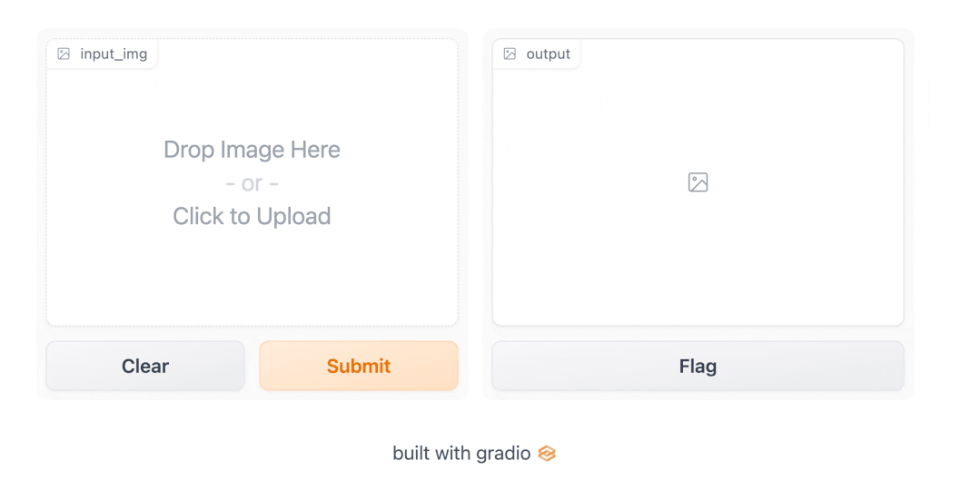The image size is (980, 480).
Task: Click the word 'Image' in the dropzone prompt
Action: click(x=250, y=150)
